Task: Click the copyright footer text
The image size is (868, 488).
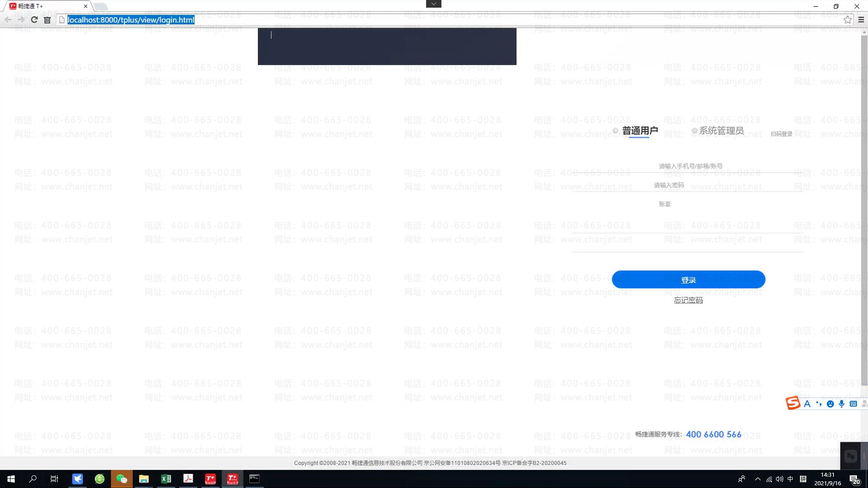Action: pos(430,463)
